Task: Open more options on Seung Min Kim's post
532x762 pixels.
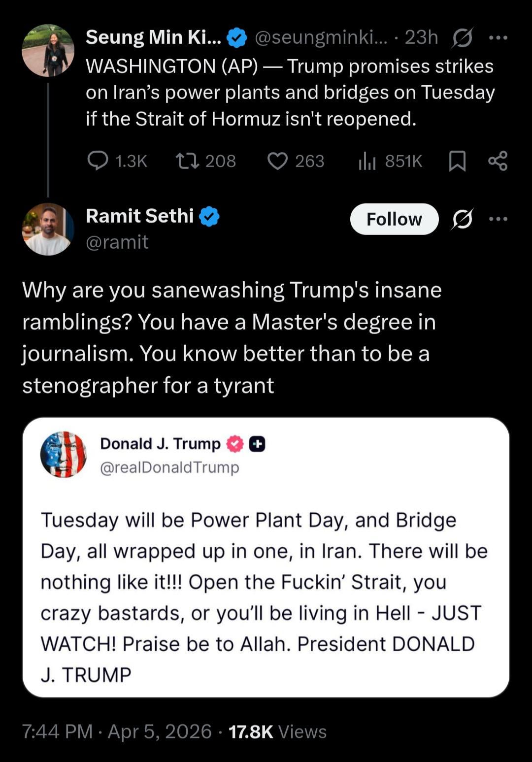Action: tap(498, 37)
